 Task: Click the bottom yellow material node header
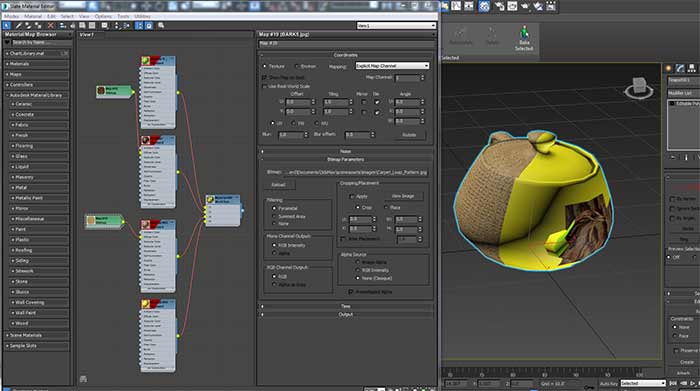coord(158,304)
